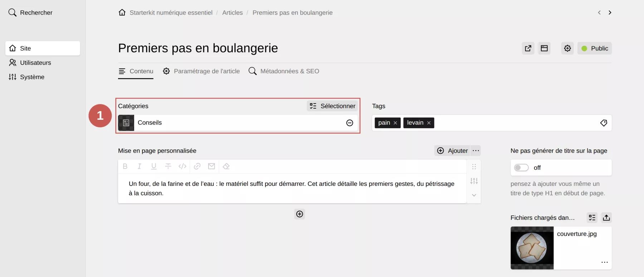The image size is (644, 277).
Task: Toggle the 'Ne pas générer de titre' switch
Action: (x=521, y=168)
